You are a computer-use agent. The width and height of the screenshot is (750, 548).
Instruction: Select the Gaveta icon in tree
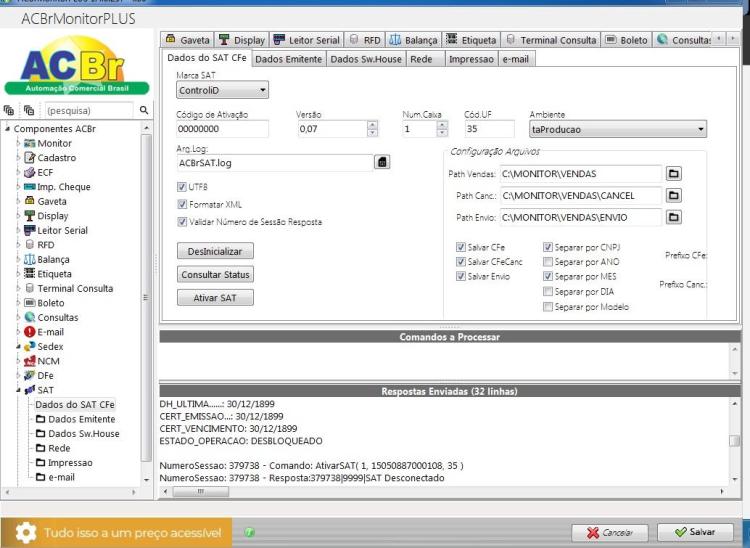[30, 201]
